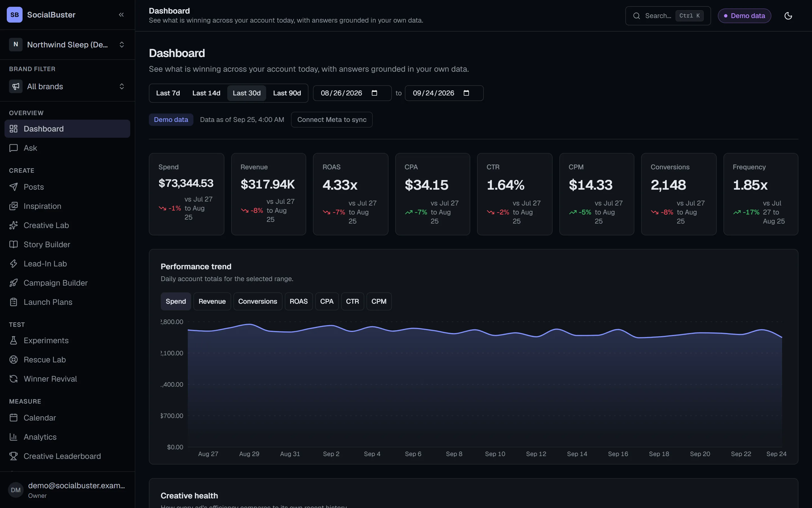Screen dimensions: 812x508
Task: Open end date calendar picker icon
Action: point(466,93)
